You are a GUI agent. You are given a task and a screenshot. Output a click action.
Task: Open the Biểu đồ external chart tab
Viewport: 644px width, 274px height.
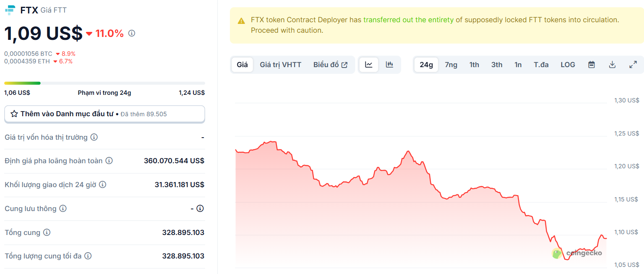(330, 65)
